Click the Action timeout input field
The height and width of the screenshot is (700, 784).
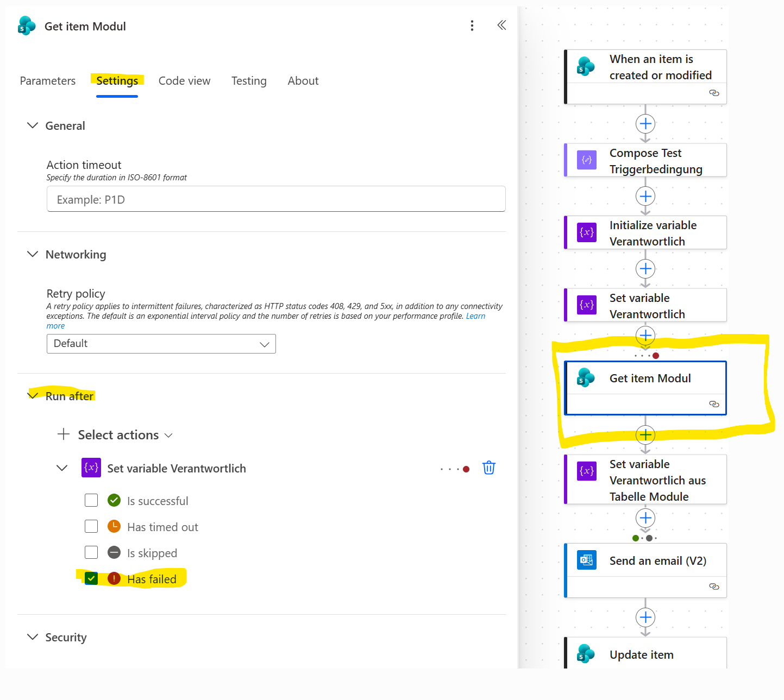click(276, 199)
